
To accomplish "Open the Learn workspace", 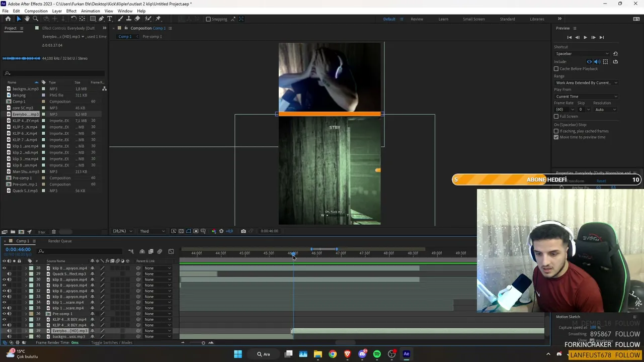I will click(443, 19).
